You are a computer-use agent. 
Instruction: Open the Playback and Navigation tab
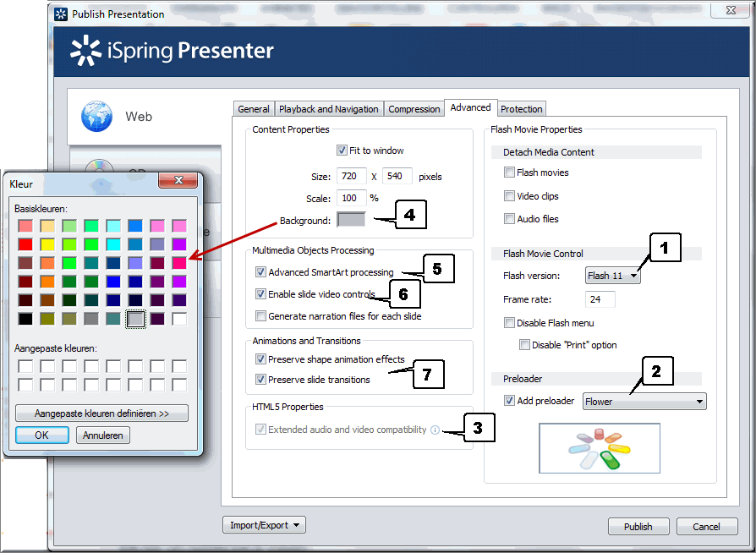point(329,109)
